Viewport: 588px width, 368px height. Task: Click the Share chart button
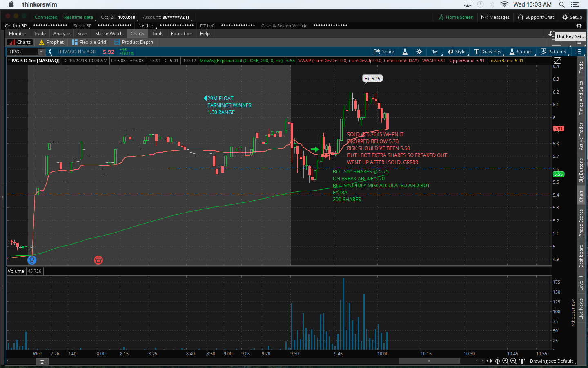384,52
